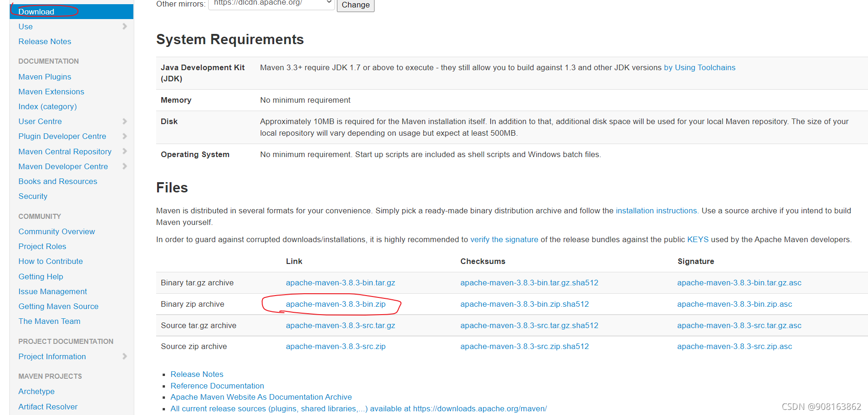Download apache-maven-3.8.3-src.zip
The width and height of the screenshot is (868, 415).
coord(335,346)
